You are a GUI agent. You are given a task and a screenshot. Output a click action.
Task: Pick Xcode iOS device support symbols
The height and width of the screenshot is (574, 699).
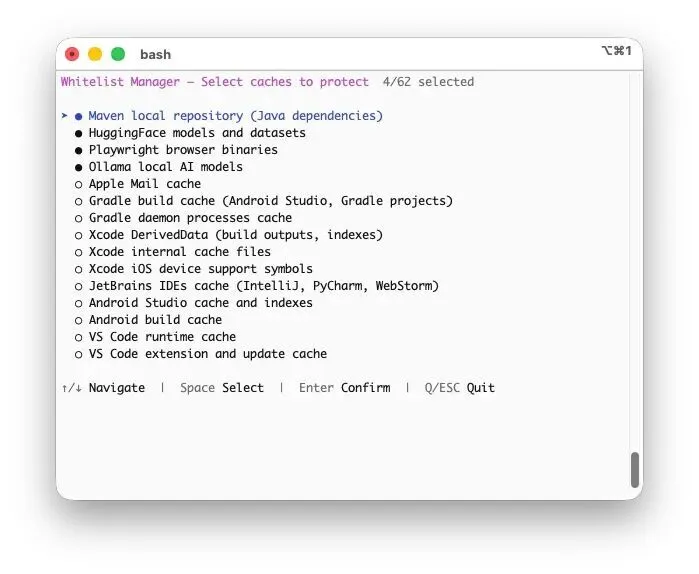pyautogui.click(x=200, y=269)
